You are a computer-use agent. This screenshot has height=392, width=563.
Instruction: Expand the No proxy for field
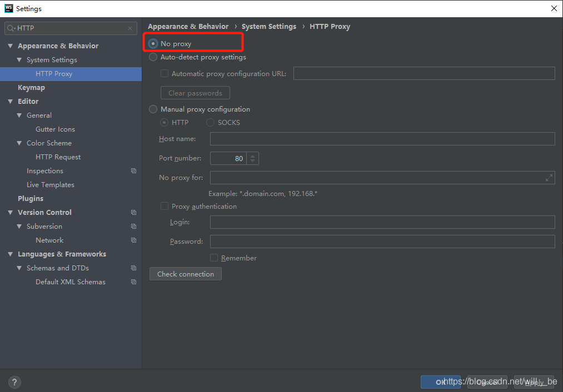(549, 178)
